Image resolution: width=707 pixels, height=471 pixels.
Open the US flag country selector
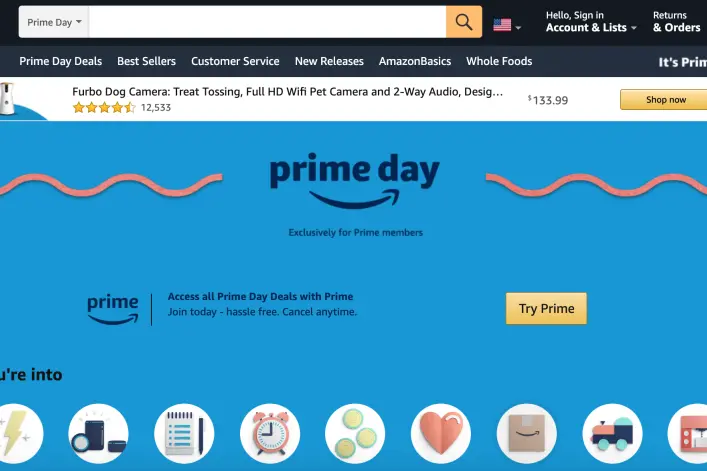(x=507, y=25)
